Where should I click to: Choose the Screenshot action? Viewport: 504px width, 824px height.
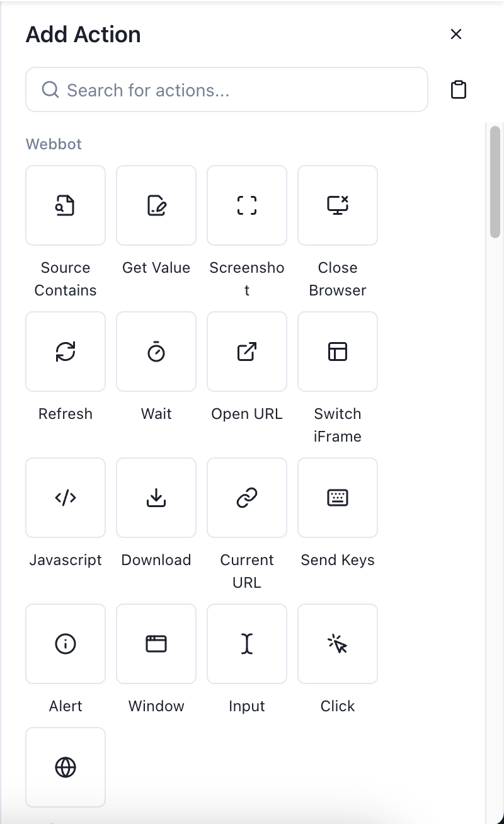[x=247, y=205]
